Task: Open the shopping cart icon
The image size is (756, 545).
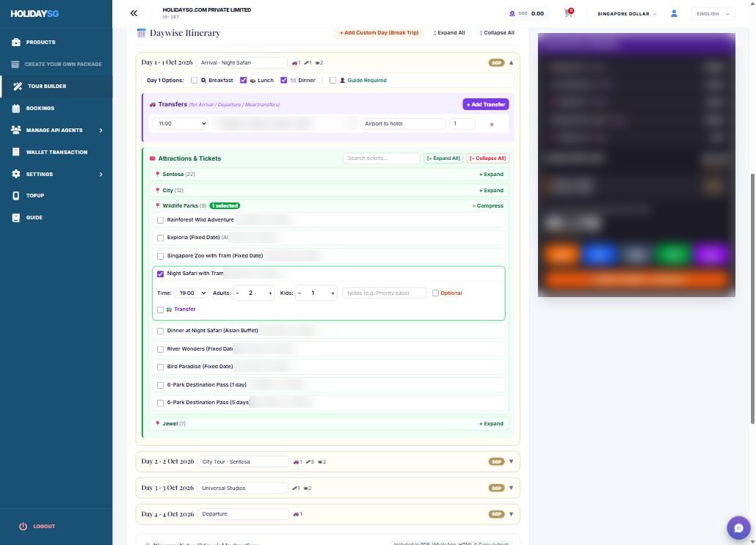Action: pyautogui.click(x=568, y=13)
